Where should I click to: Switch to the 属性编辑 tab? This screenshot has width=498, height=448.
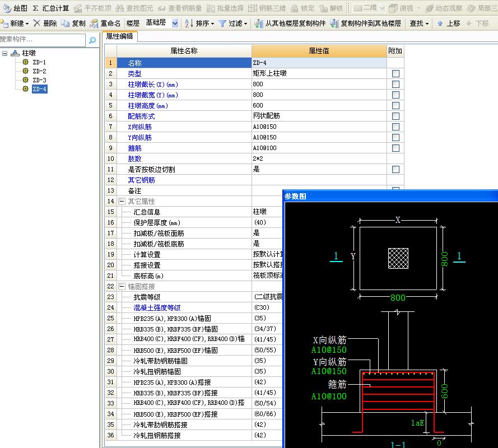coord(120,36)
